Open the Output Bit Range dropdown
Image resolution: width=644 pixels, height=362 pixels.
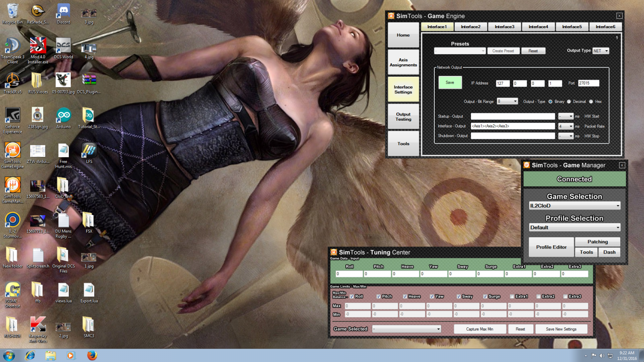click(507, 101)
